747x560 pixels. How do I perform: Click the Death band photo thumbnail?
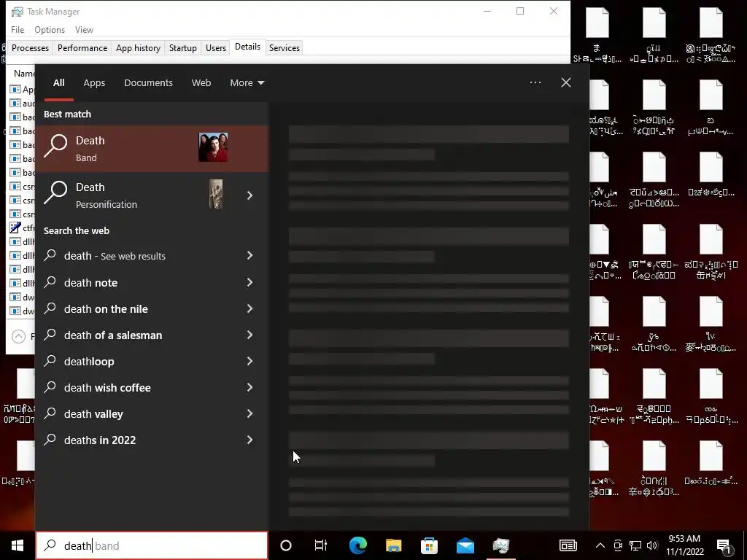pyautogui.click(x=213, y=147)
